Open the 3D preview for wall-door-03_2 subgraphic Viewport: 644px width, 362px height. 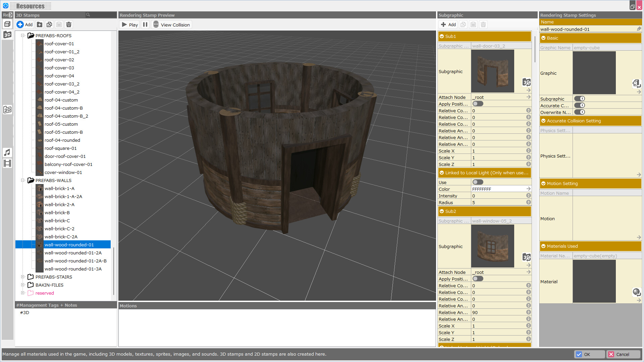coord(526,82)
